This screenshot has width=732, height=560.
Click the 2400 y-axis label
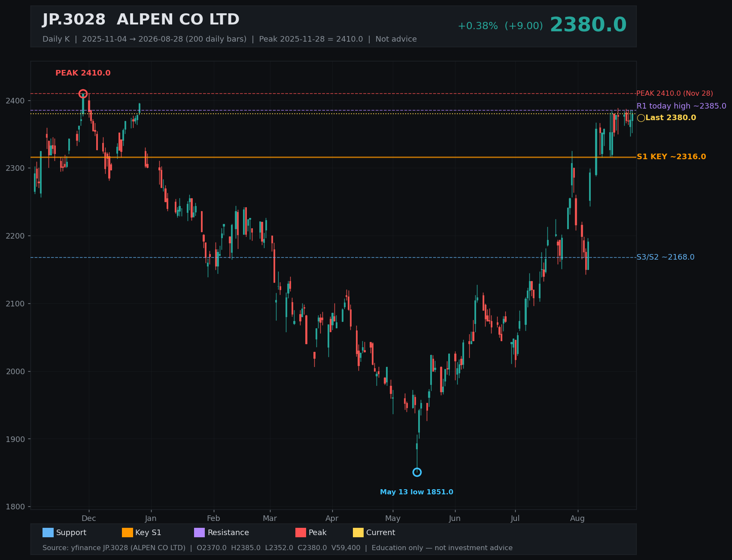pyautogui.click(x=15, y=101)
